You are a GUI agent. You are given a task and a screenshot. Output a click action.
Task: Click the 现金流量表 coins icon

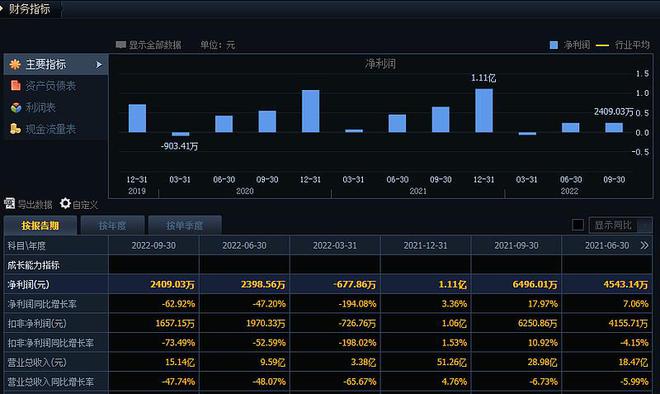click(16, 129)
